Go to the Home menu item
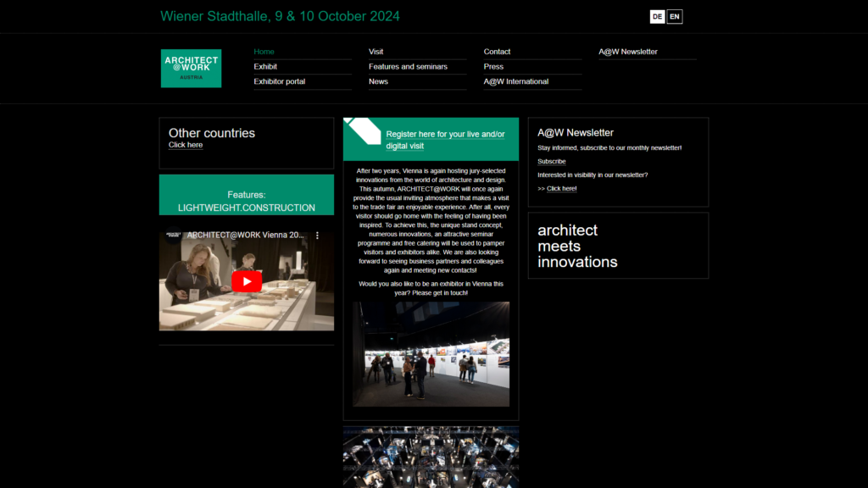The width and height of the screenshot is (868, 488). point(264,52)
